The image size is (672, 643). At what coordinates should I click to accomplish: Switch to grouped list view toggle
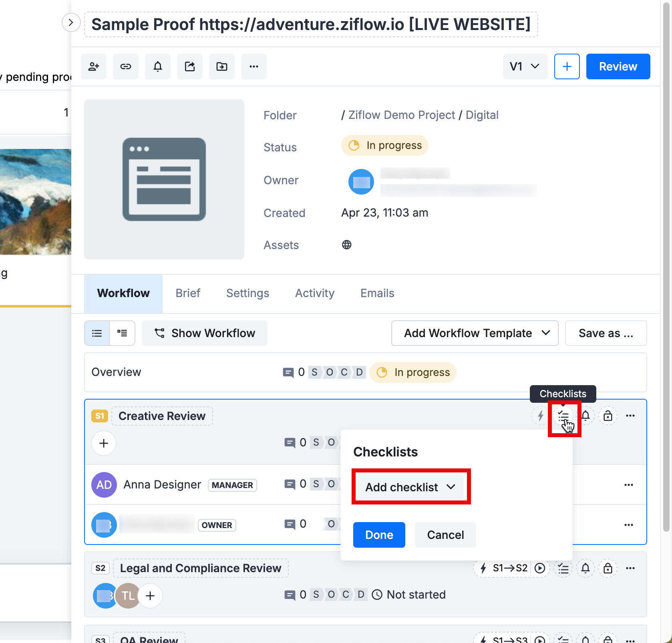(122, 333)
